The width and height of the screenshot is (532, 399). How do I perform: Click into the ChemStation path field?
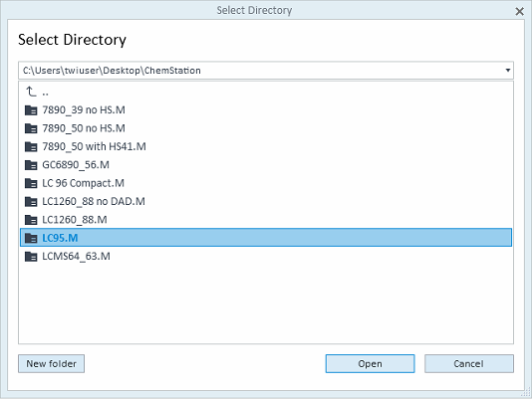pos(261,71)
